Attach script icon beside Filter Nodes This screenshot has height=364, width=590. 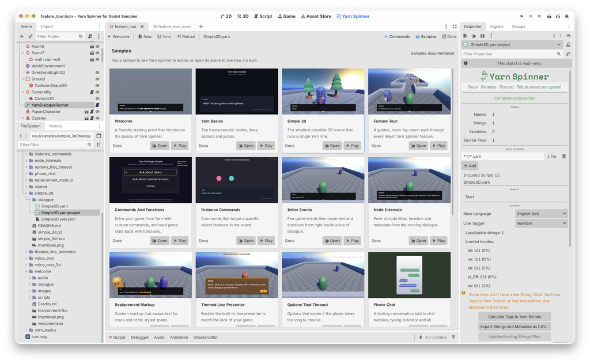[x=90, y=36]
